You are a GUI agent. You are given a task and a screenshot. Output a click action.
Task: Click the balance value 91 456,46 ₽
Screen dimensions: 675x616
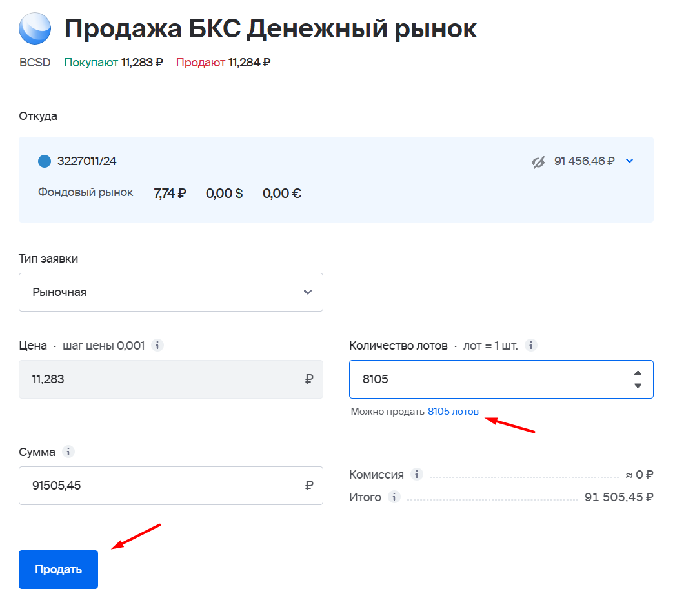pos(584,161)
